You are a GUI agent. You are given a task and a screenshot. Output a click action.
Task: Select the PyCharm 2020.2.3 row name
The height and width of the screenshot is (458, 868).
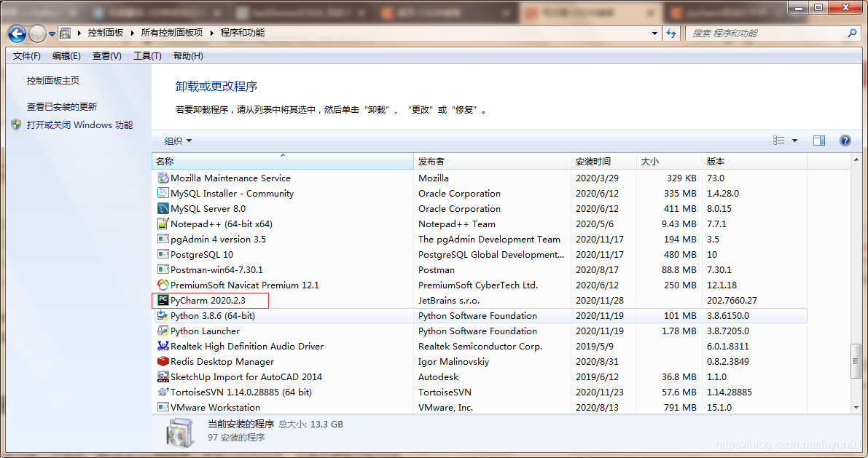point(208,300)
